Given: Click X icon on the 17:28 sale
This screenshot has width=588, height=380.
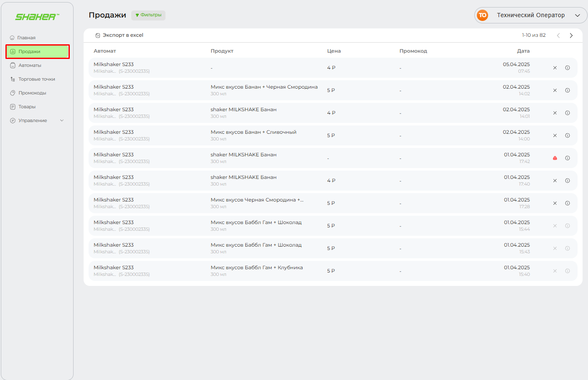Looking at the screenshot, I should tap(555, 203).
